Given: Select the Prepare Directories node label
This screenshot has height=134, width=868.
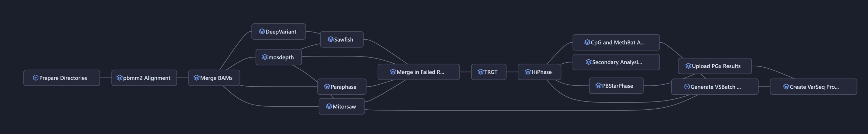Looking at the screenshot, I should click(63, 78).
